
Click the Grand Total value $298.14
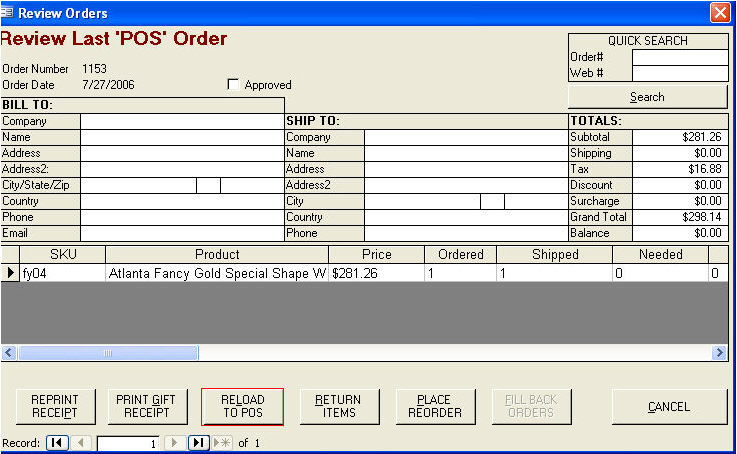click(680, 217)
